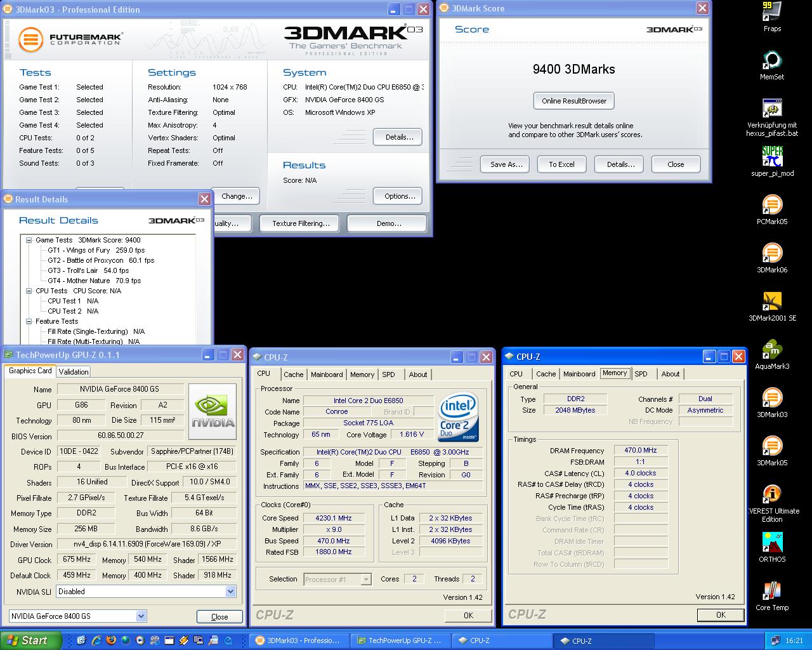Open Memory tab in left CPU-Z window
The width and height of the screenshot is (812, 650).
click(362, 375)
